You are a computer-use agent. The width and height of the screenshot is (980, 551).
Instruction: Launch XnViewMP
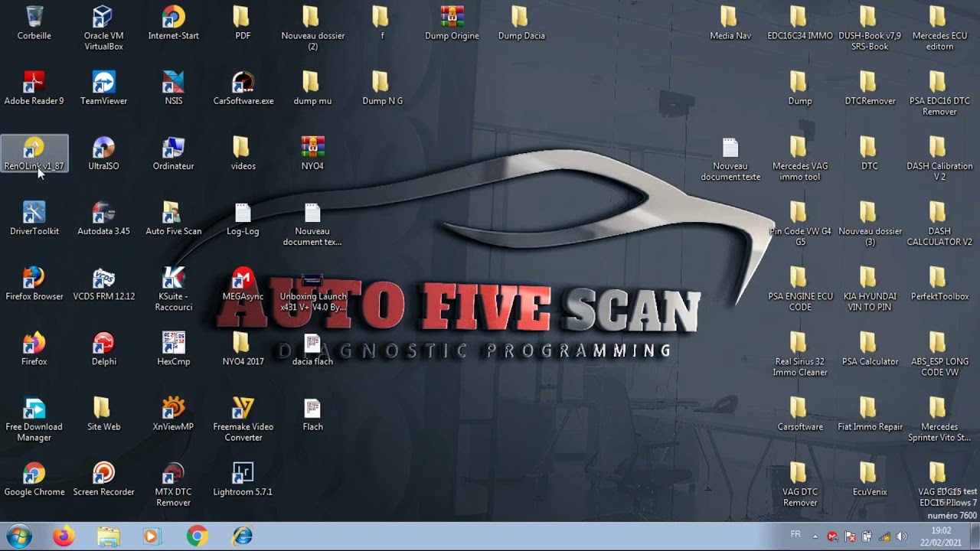pyautogui.click(x=173, y=413)
